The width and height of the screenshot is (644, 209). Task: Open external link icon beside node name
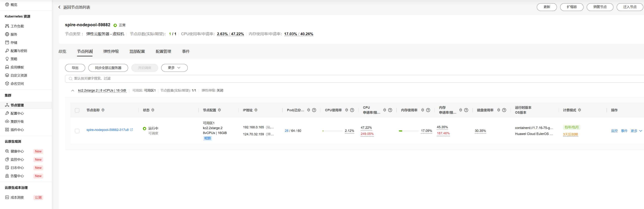tap(132, 130)
